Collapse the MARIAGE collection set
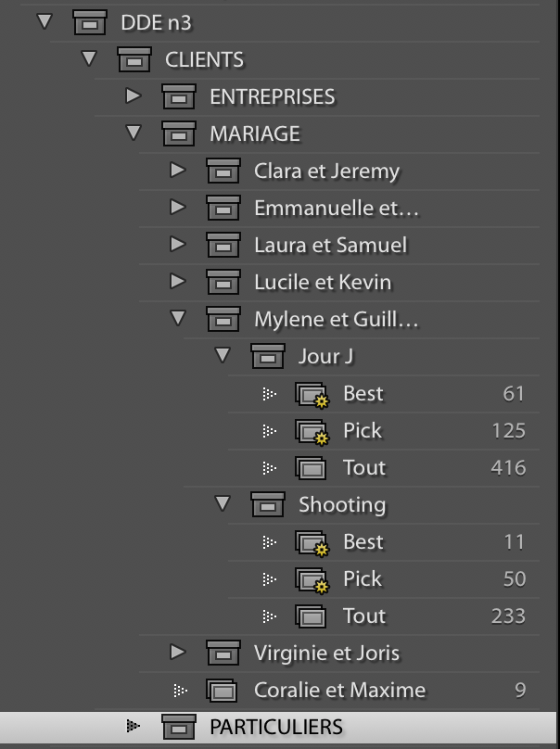The height and width of the screenshot is (749, 560). [134, 133]
